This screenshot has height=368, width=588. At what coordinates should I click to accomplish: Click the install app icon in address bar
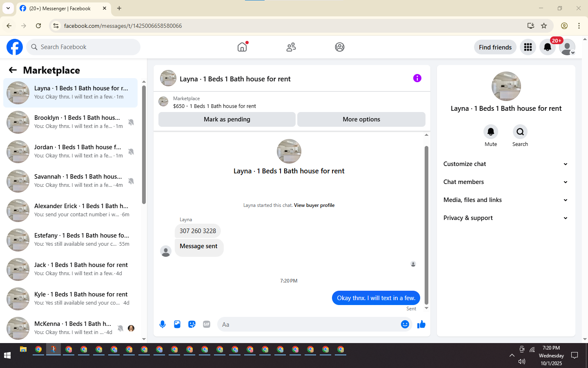point(531,26)
